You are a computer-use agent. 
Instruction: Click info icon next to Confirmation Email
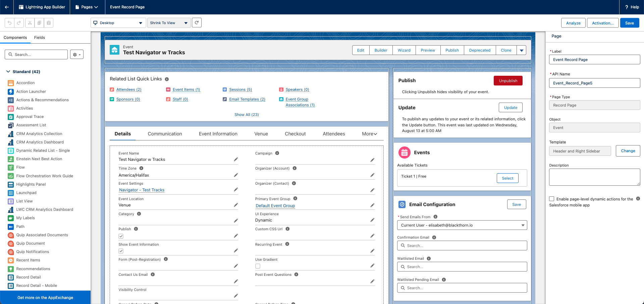pyautogui.click(x=434, y=237)
